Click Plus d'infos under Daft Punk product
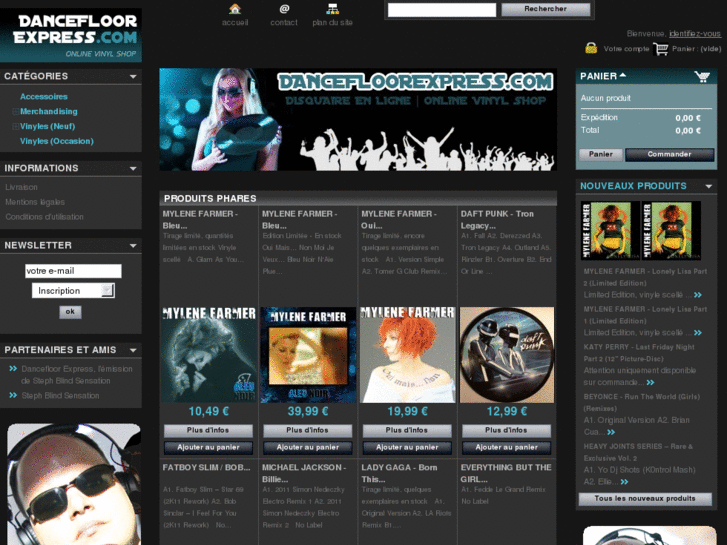Viewport: 727px width, 545px height. [506, 430]
